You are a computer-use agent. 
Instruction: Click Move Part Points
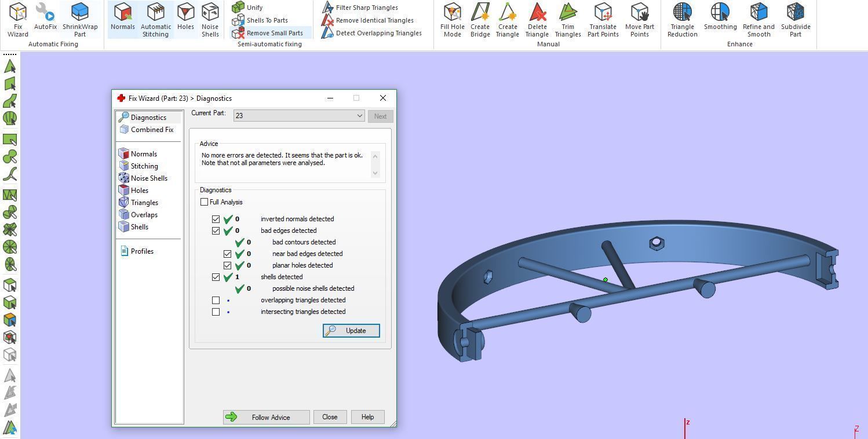(x=640, y=20)
